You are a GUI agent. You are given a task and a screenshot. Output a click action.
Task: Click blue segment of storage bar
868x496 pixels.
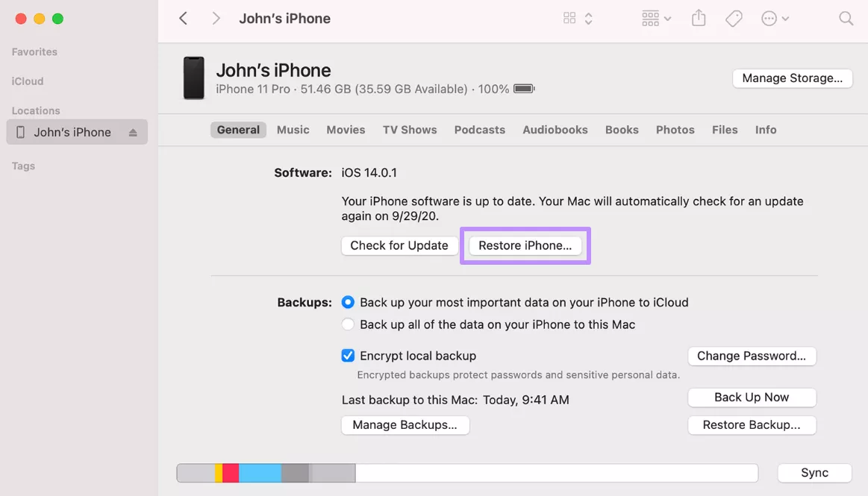(260, 474)
